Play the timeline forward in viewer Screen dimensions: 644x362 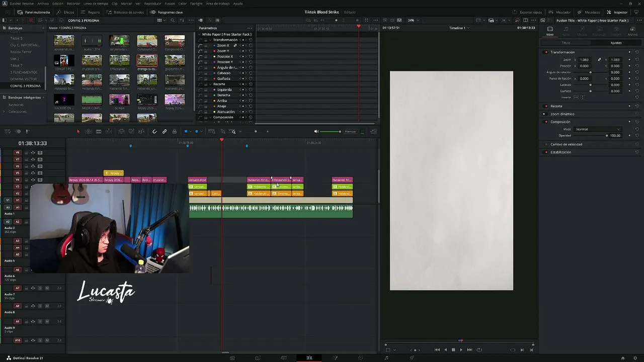461,350
